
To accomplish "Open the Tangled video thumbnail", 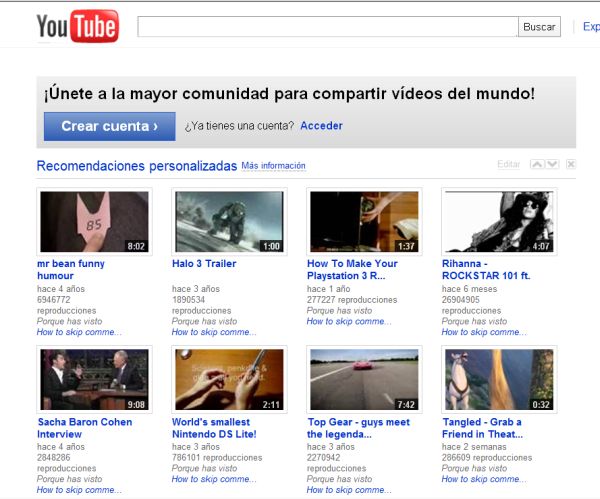I will (499, 379).
